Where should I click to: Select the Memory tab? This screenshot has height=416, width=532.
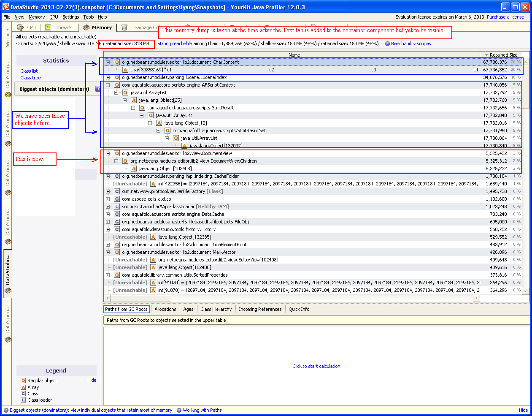(97, 27)
